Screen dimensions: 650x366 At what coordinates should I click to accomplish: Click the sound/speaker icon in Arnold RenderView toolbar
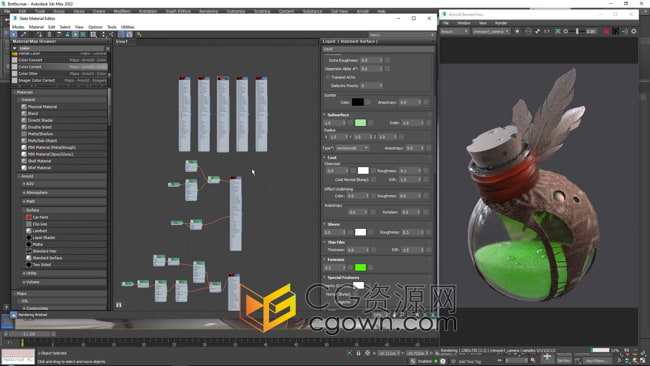pyautogui.click(x=625, y=31)
